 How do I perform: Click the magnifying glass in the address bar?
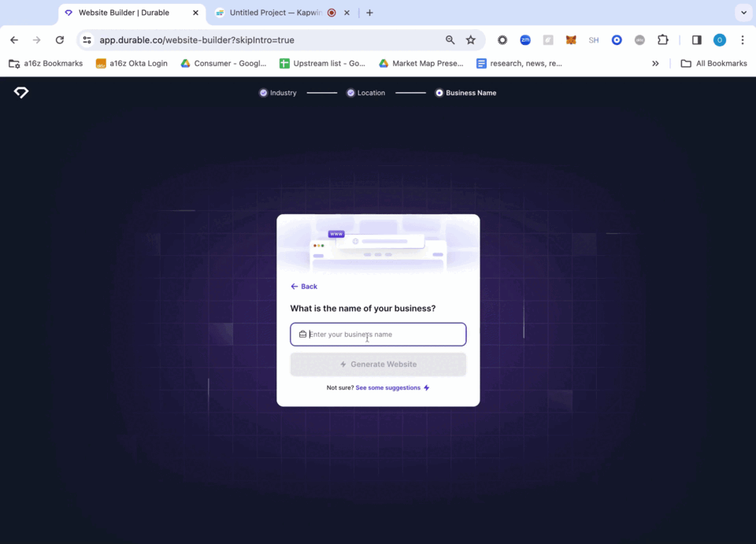tap(450, 39)
